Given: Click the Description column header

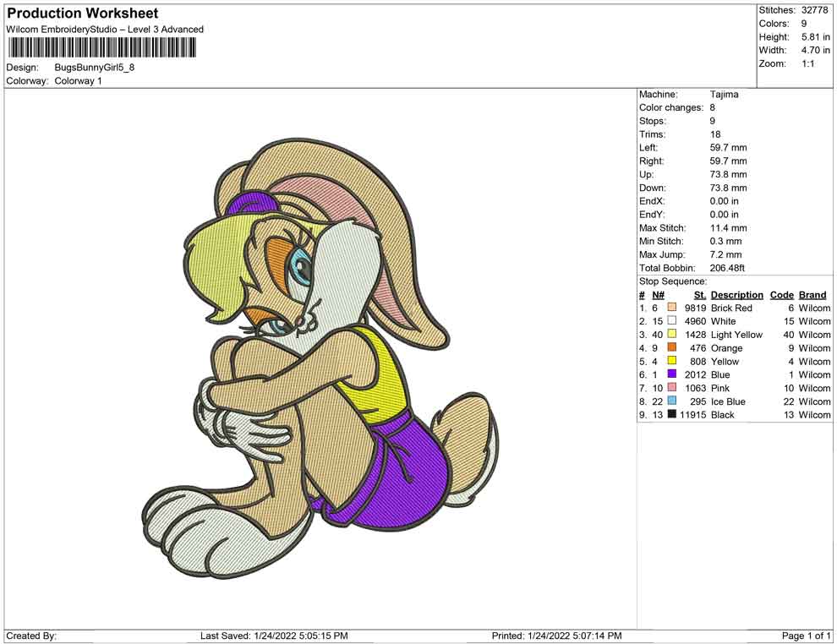Looking at the screenshot, I should click(x=736, y=295).
